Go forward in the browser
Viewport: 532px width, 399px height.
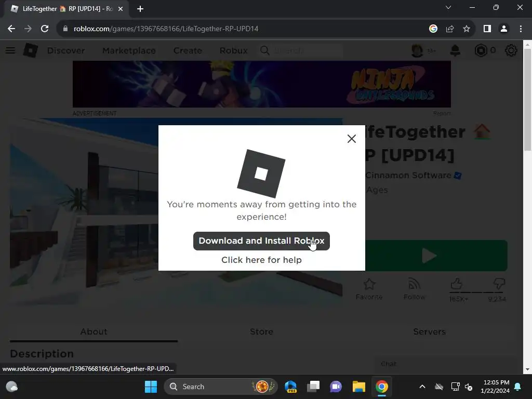28,29
